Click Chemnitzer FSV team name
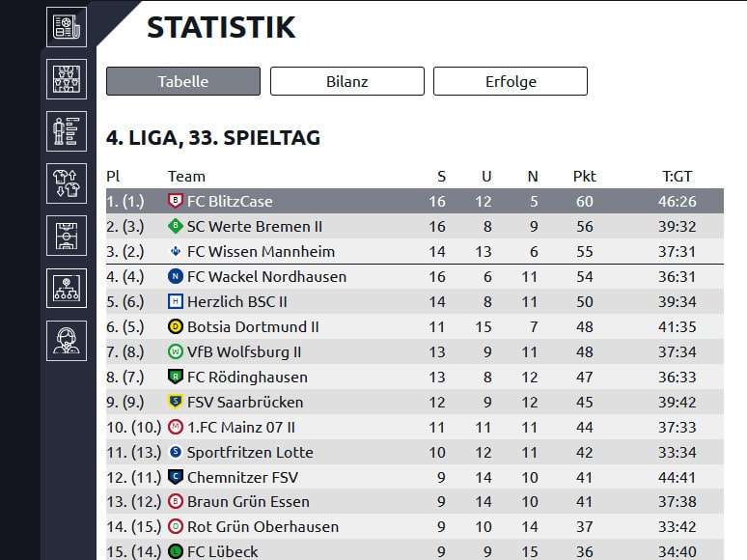 pos(242,477)
